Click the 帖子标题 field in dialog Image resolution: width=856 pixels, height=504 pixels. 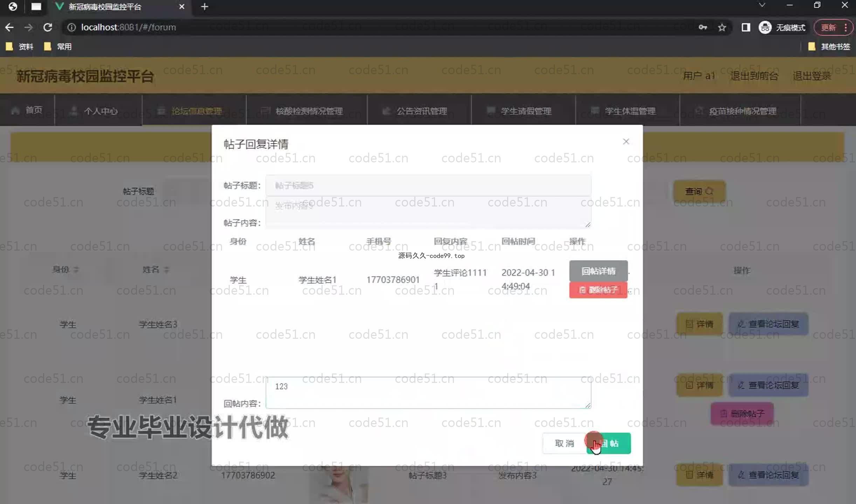428,185
